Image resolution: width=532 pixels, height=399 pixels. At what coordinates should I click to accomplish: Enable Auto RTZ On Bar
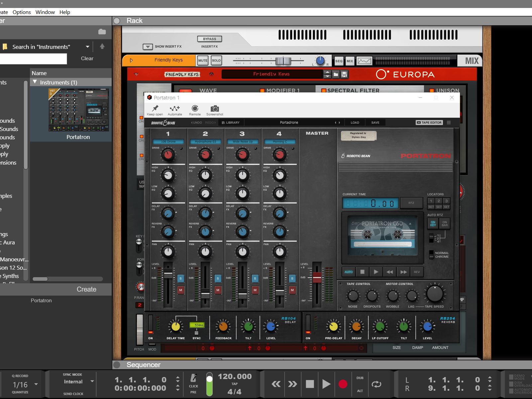pos(445,223)
